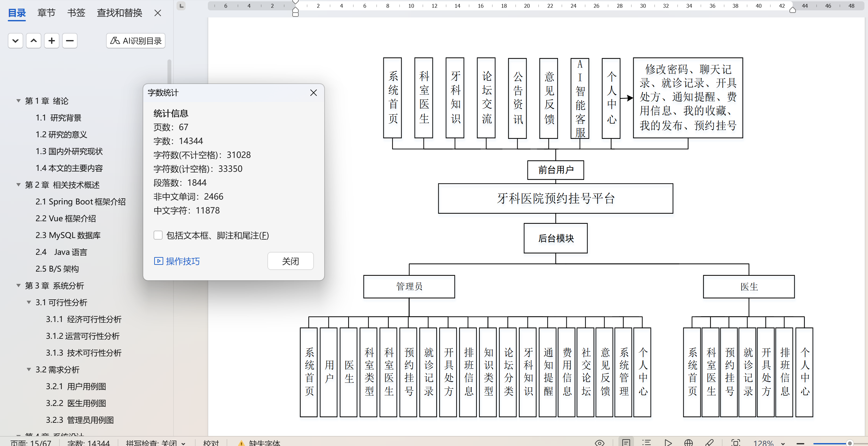Toggle 拼写检查 status in status bar
The image size is (868, 446).
point(155,443)
